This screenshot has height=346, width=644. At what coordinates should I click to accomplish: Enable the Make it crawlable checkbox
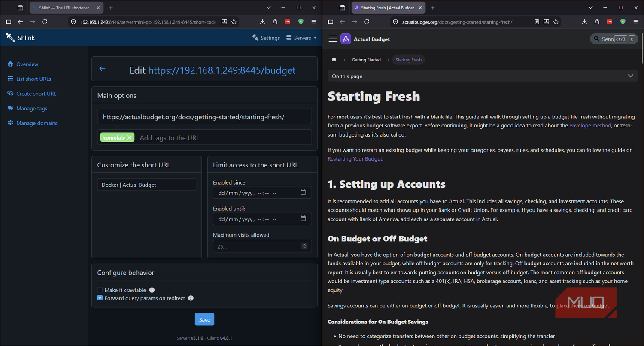[100, 290]
